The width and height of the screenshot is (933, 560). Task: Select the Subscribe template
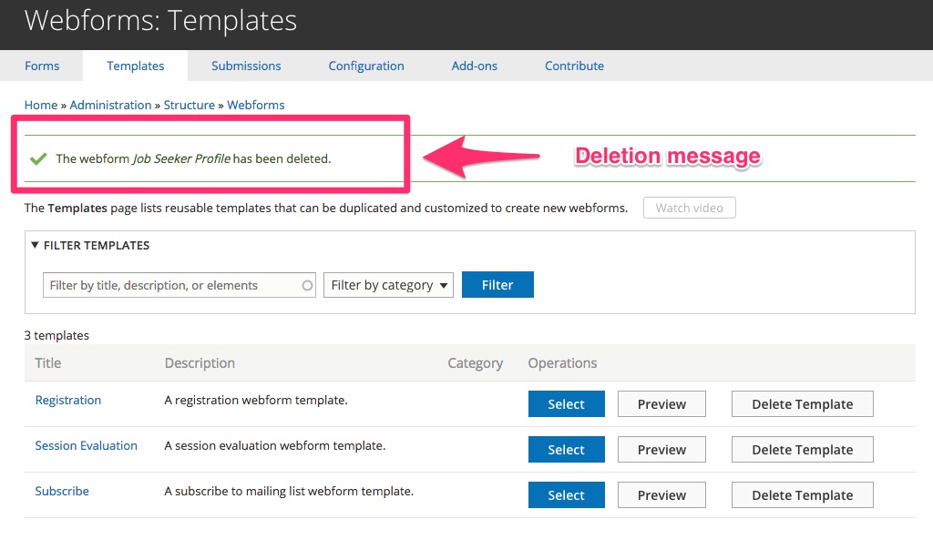click(x=567, y=495)
